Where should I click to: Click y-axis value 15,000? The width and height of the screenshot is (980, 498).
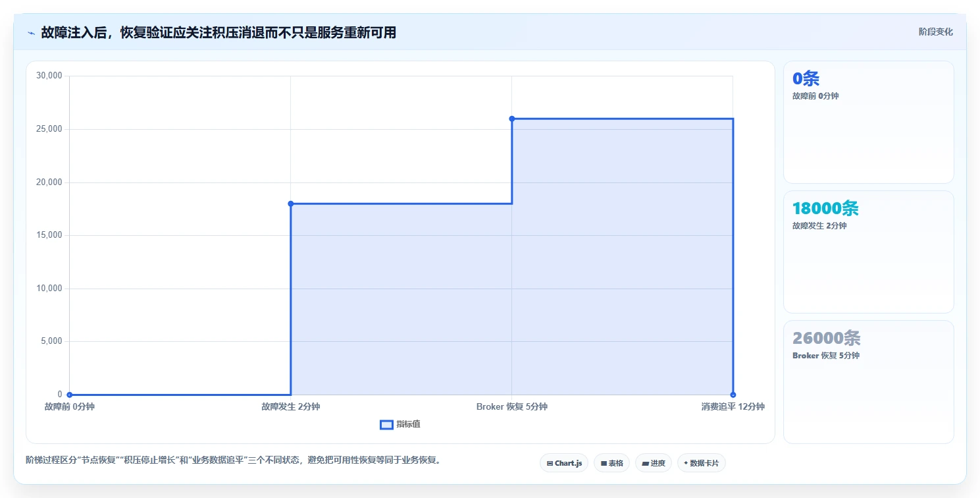[x=49, y=235]
